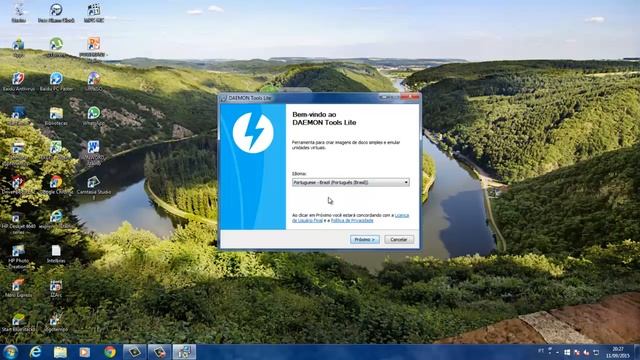Viewport: 640px width, 360px height.
Task: Open the MPC-HC desktop shortcut
Action: click(93, 13)
